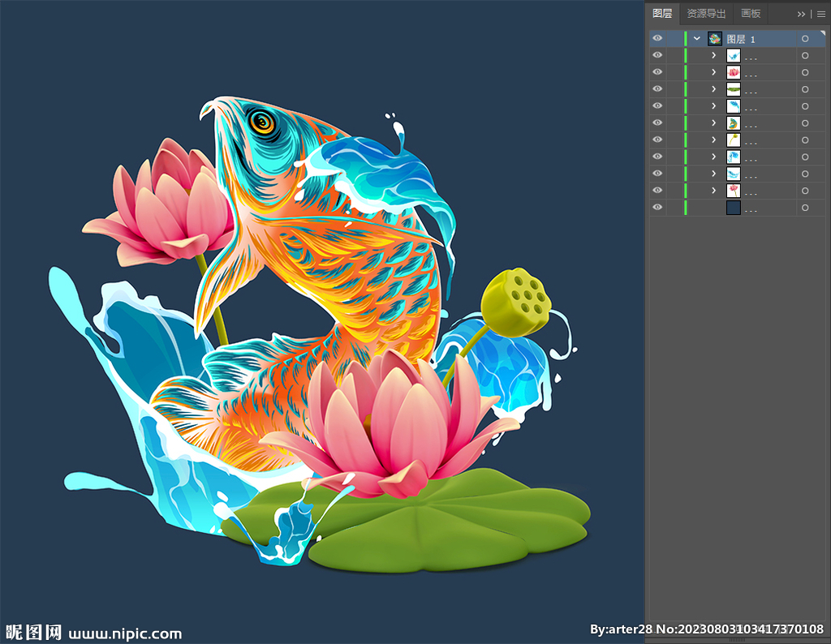Image resolution: width=831 pixels, height=644 pixels.
Task: Click the target circle of the lotus seedpod sublayer
Action: (x=805, y=140)
